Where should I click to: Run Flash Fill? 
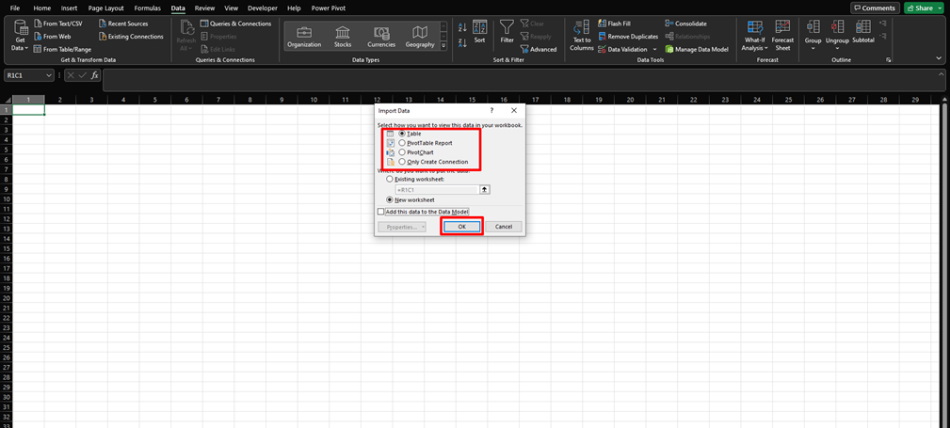click(616, 24)
